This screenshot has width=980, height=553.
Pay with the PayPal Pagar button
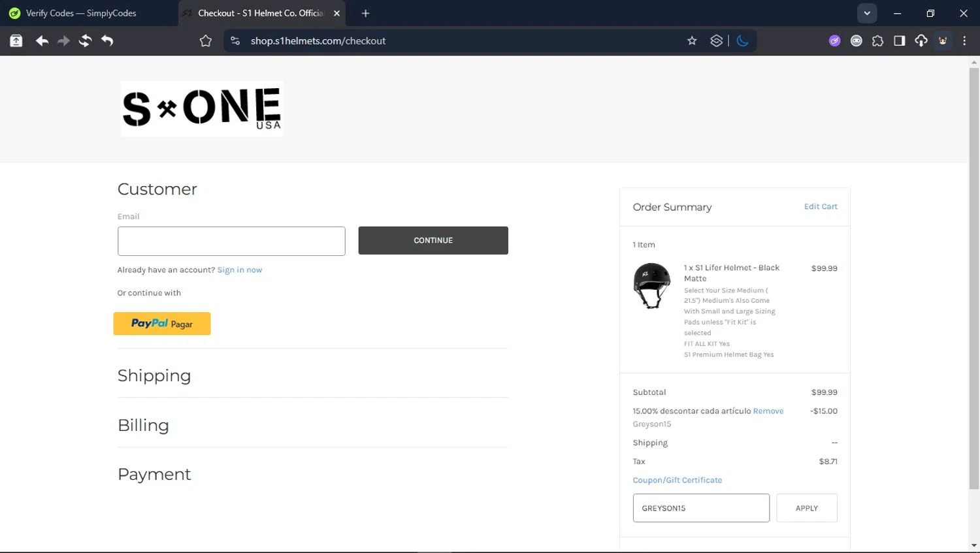(162, 324)
